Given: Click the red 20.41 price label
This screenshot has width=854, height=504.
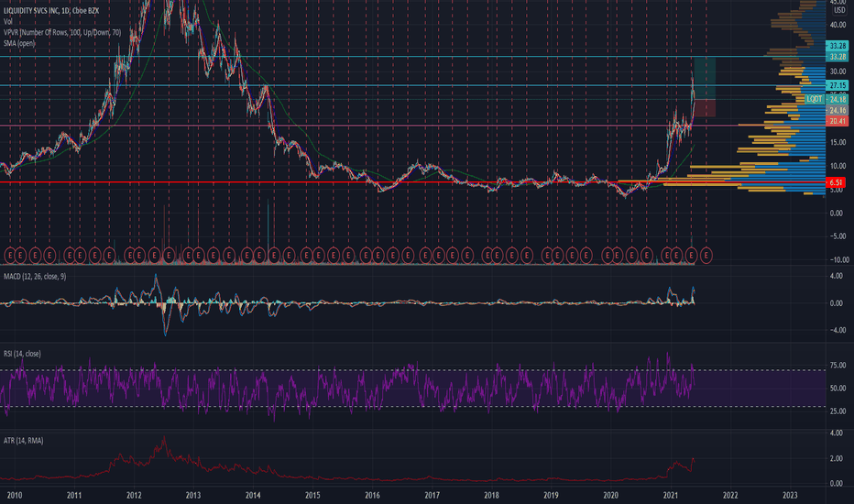Looking at the screenshot, I should point(838,122).
